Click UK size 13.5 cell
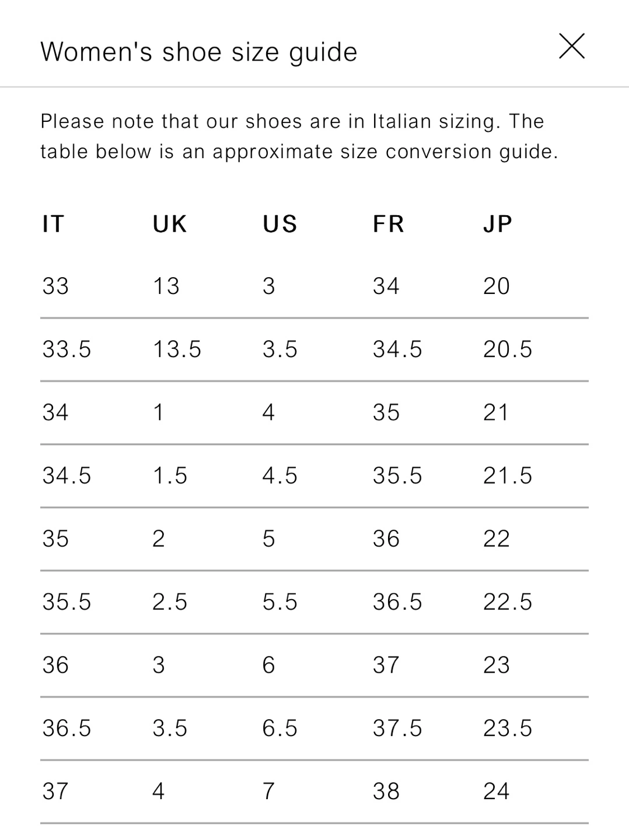The height and width of the screenshot is (840, 629). (x=177, y=349)
